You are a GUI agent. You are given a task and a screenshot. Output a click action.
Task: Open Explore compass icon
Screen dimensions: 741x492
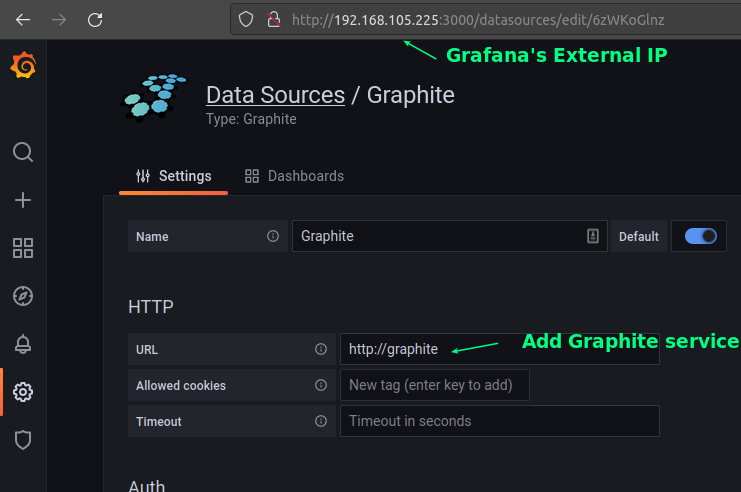pos(23,296)
